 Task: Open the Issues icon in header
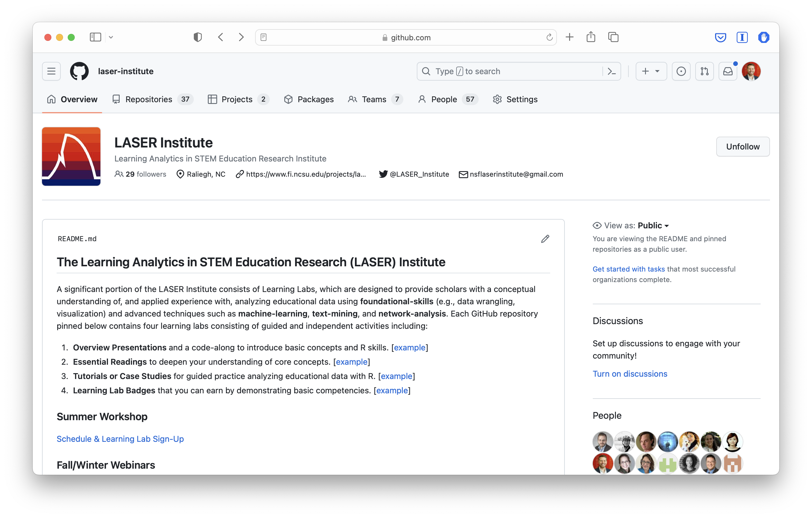tap(681, 71)
